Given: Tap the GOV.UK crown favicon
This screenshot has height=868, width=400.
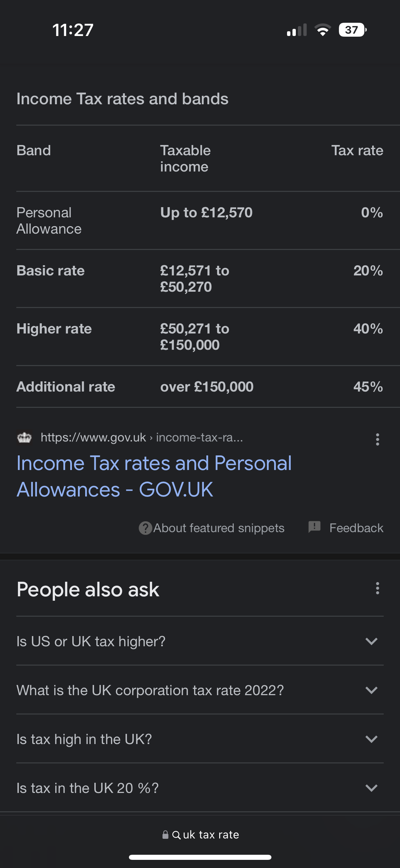Looking at the screenshot, I should coord(24,437).
